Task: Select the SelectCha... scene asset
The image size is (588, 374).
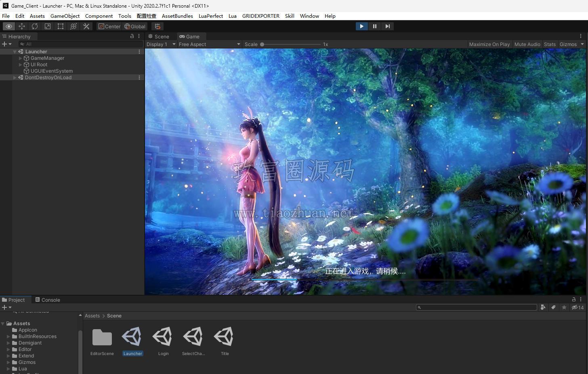Action: tap(193, 341)
